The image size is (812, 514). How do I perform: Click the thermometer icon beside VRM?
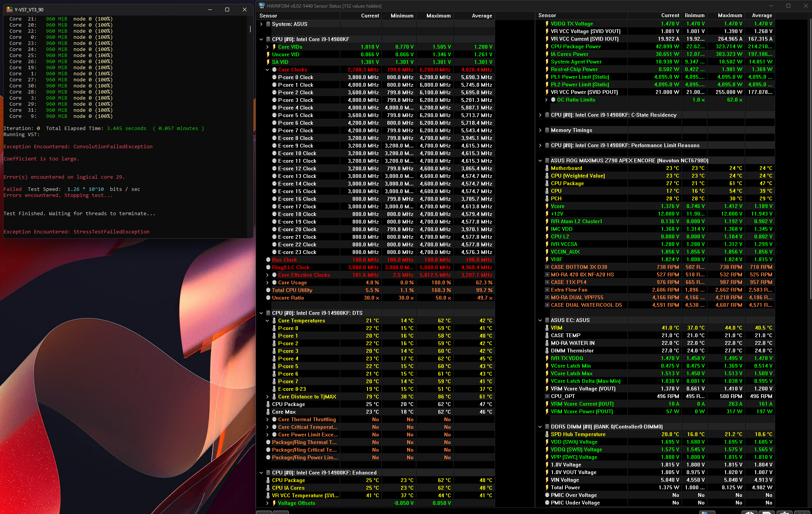547,328
